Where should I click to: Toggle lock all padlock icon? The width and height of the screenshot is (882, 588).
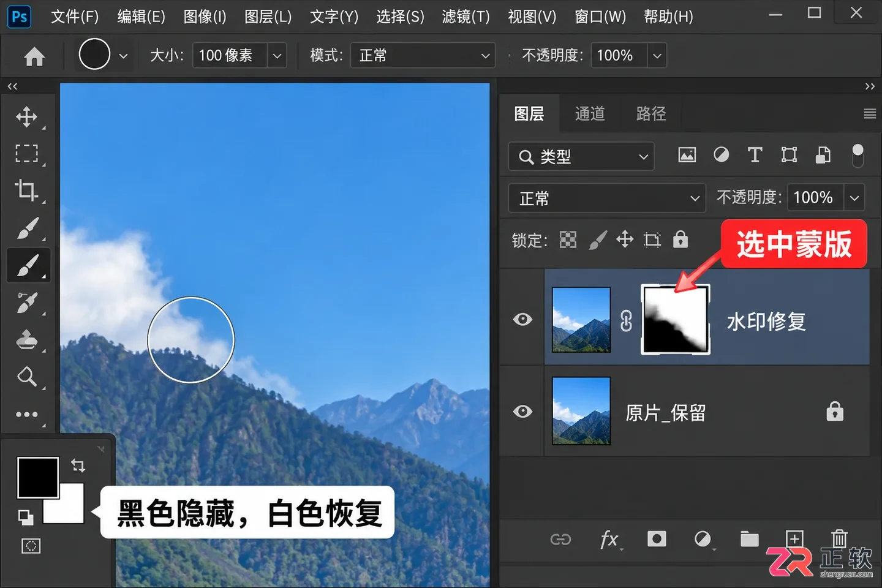(680, 239)
